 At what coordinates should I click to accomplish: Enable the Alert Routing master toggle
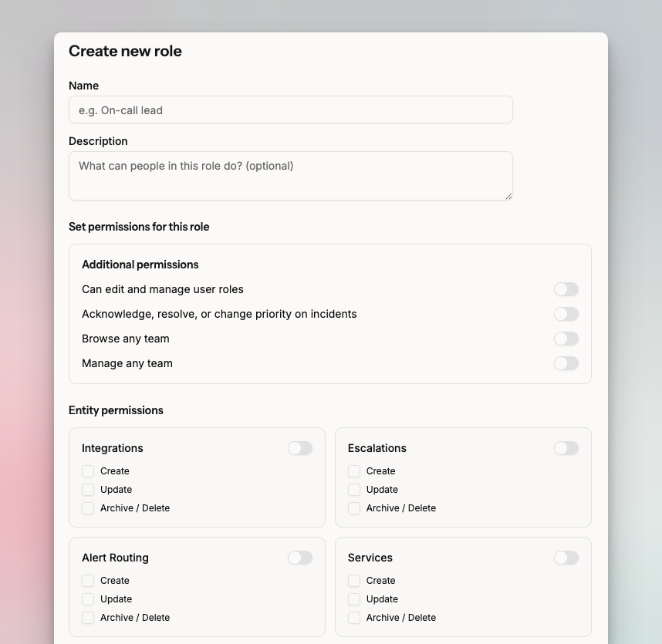(x=300, y=558)
